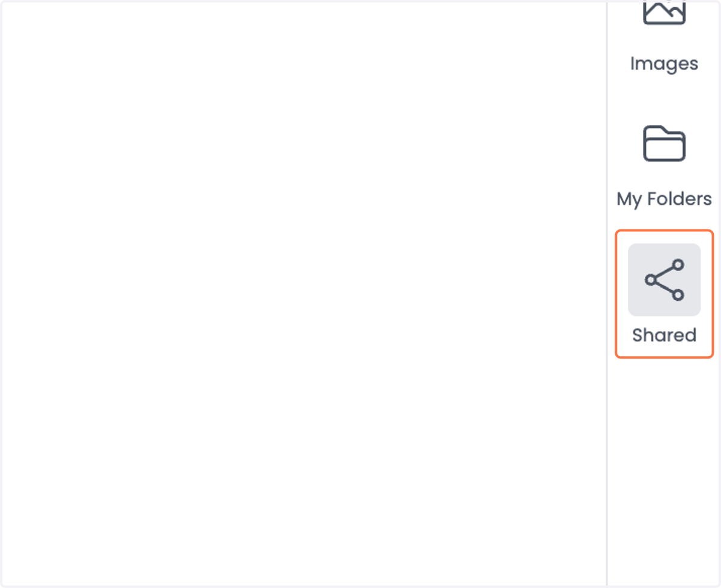Select the Shared network share icon
721x588 pixels.
point(664,279)
